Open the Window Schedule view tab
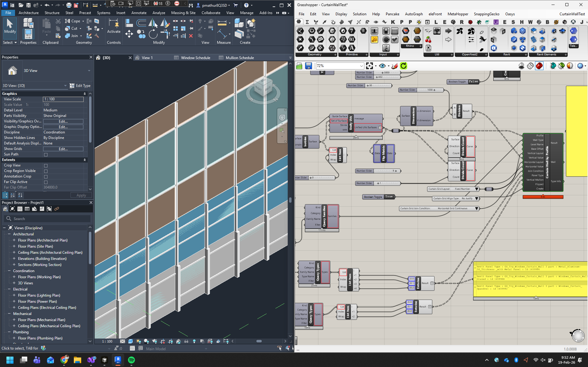 (195, 58)
